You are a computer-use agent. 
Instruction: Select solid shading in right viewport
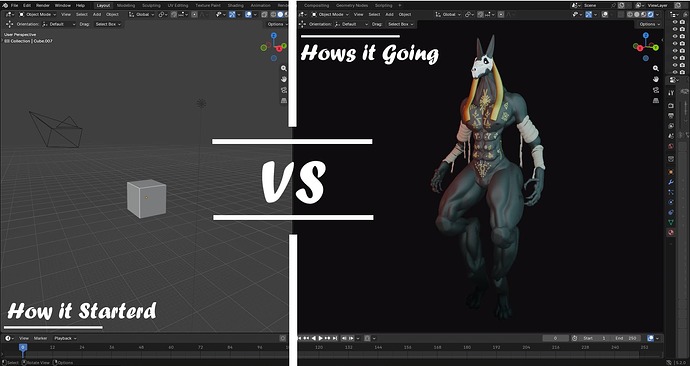tap(637, 15)
